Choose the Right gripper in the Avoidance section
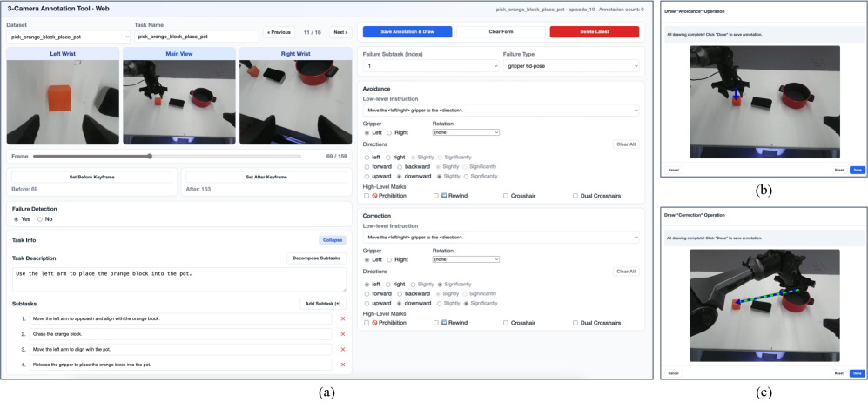 pos(389,132)
